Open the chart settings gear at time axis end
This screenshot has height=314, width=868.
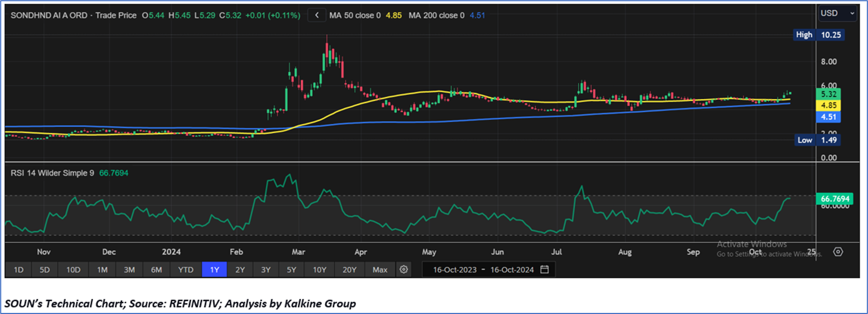point(838,251)
